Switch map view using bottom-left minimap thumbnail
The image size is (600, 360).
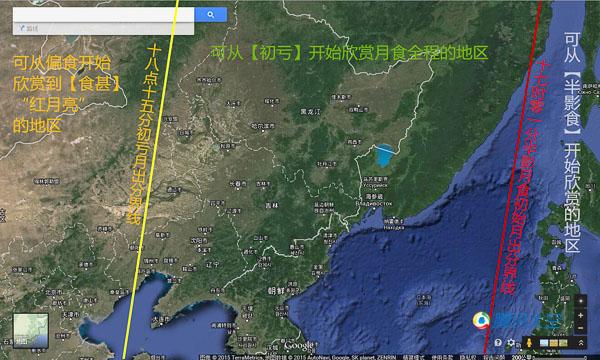coord(31,331)
